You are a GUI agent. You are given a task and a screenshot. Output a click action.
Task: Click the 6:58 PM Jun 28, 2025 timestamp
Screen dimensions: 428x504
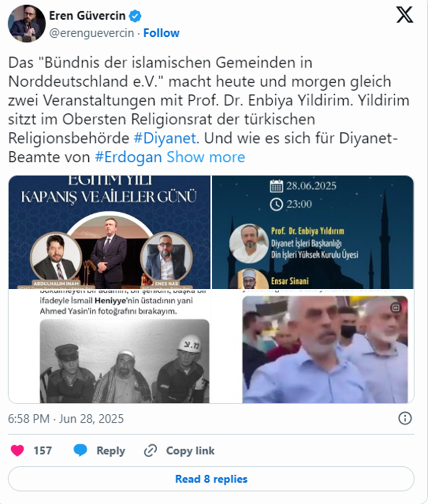tap(66, 419)
